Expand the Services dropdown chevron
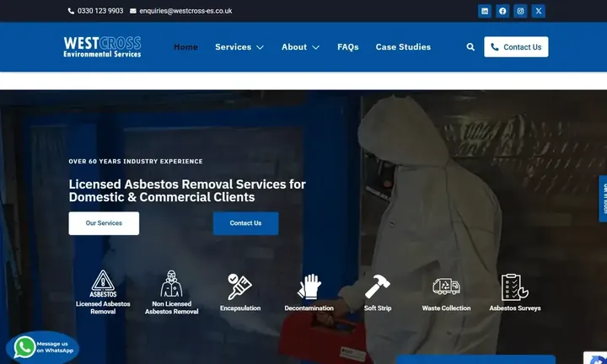607x364 pixels. pyautogui.click(x=261, y=47)
